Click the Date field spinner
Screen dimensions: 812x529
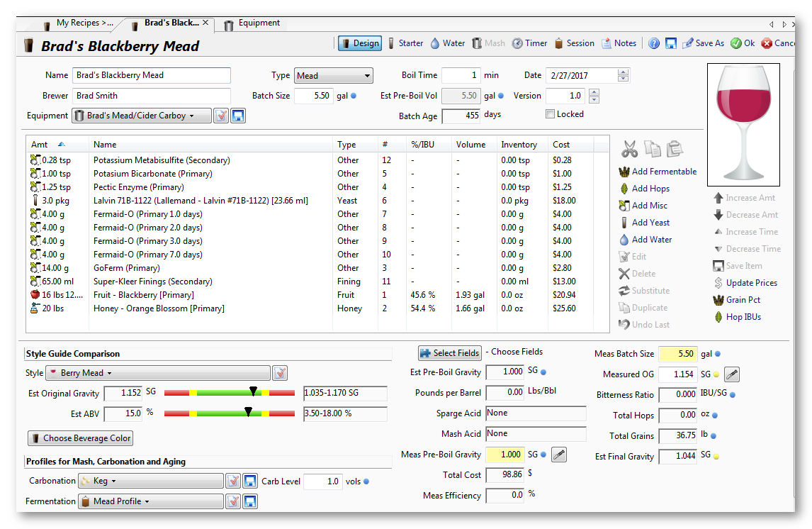click(x=624, y=76)
